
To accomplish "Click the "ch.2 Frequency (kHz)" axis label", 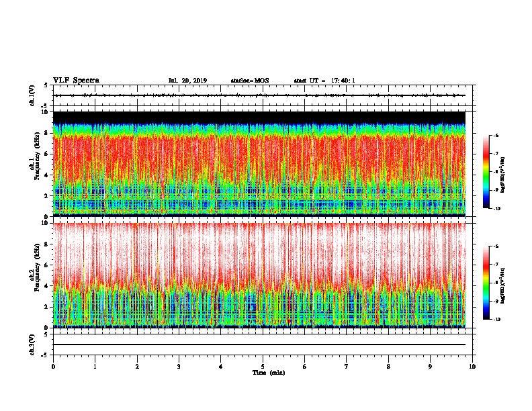I will [x=35, y=267].
